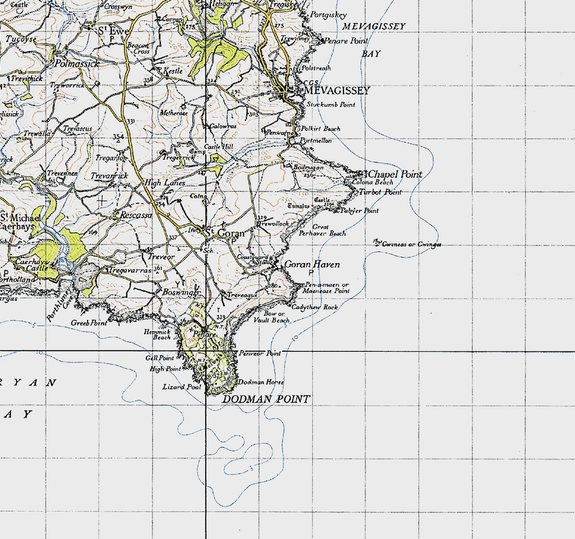Click the Cadythew Rock label
The width and height of the screenshot is (575, 539).
(x=315, y=307)
